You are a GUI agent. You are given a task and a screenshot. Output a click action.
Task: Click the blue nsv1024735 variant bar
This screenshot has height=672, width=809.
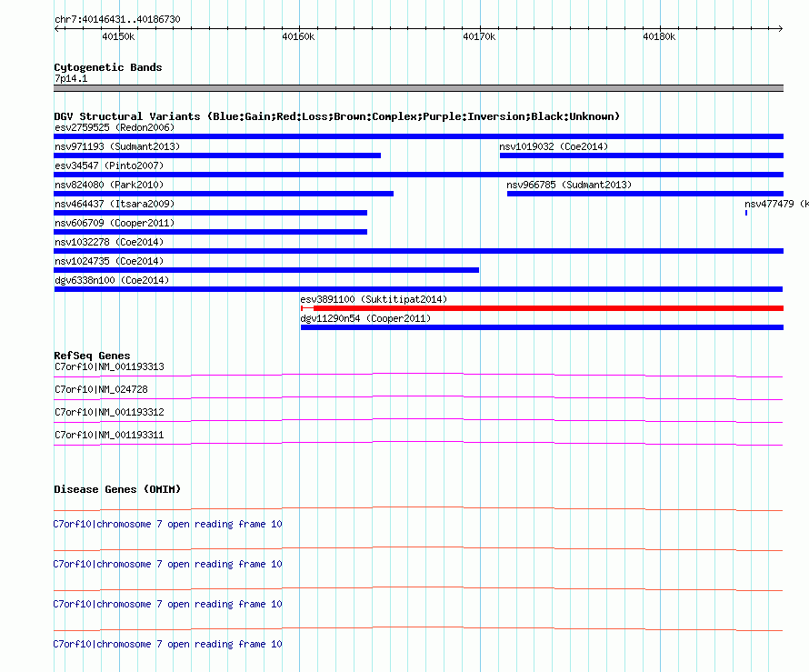point(266,270)
